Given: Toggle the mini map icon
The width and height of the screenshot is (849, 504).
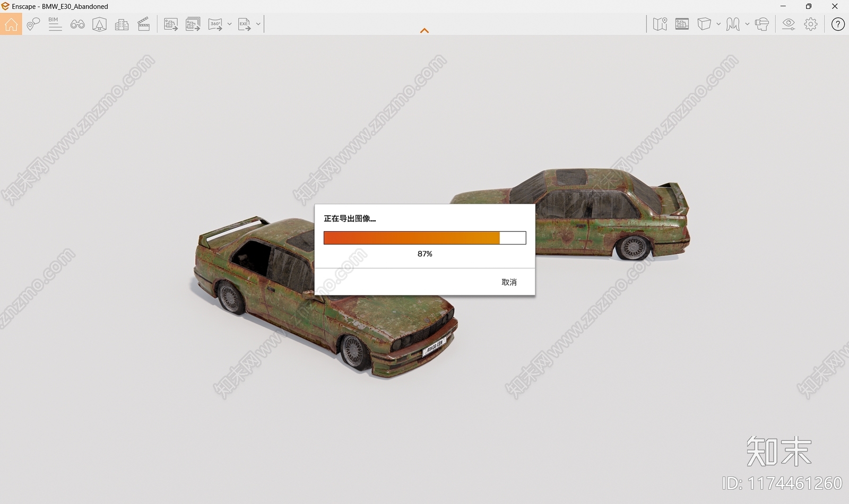Looking at the screenshot, I should [x=660, y=24].
